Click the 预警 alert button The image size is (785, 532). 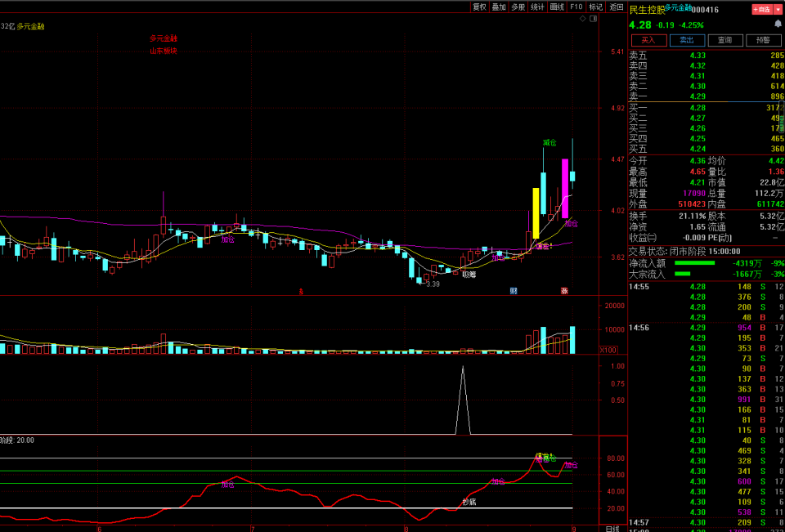pos(764,40)
